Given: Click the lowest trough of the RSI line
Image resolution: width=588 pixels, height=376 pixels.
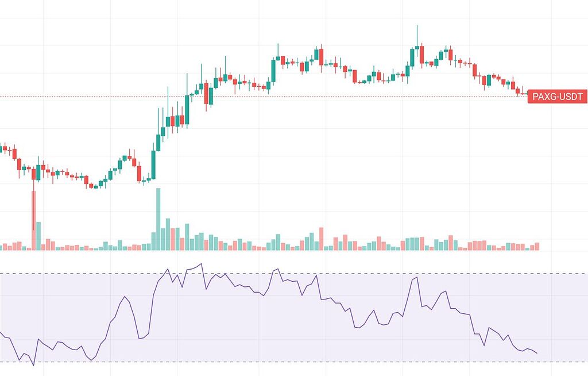Looking at the screenshot, I should [x=33, y=365].
